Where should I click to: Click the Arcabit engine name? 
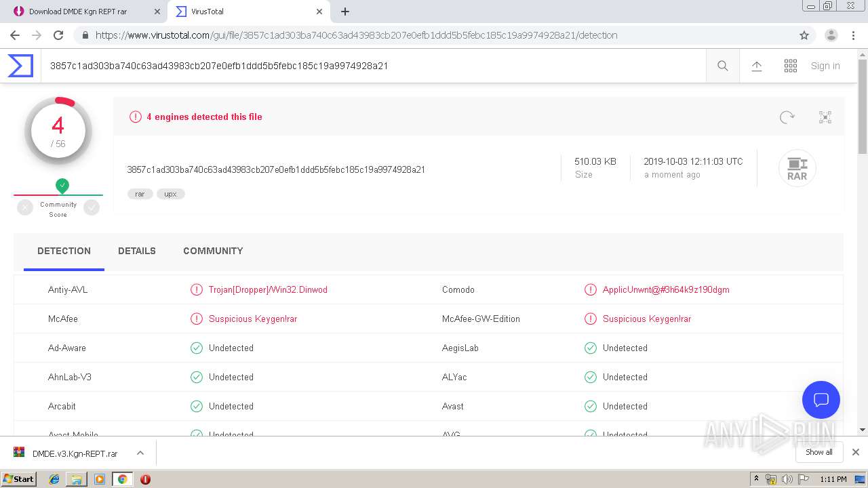coord(62,406)
